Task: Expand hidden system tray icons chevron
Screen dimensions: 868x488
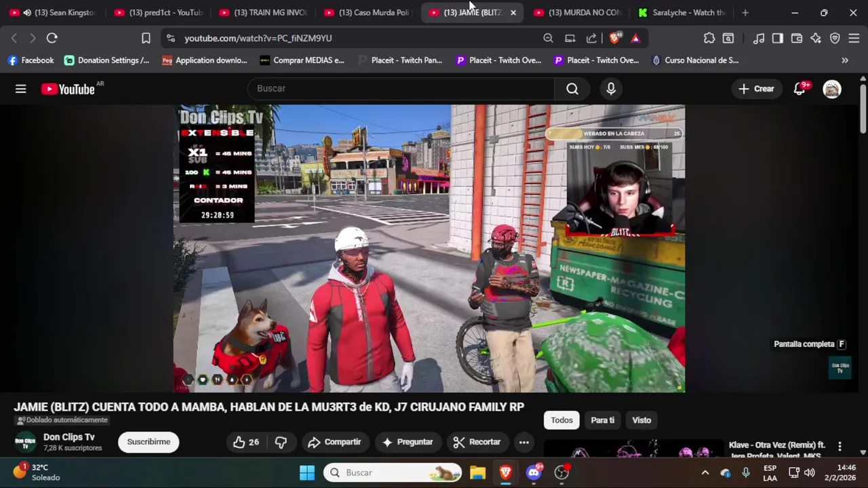Action: click(705, 472)
